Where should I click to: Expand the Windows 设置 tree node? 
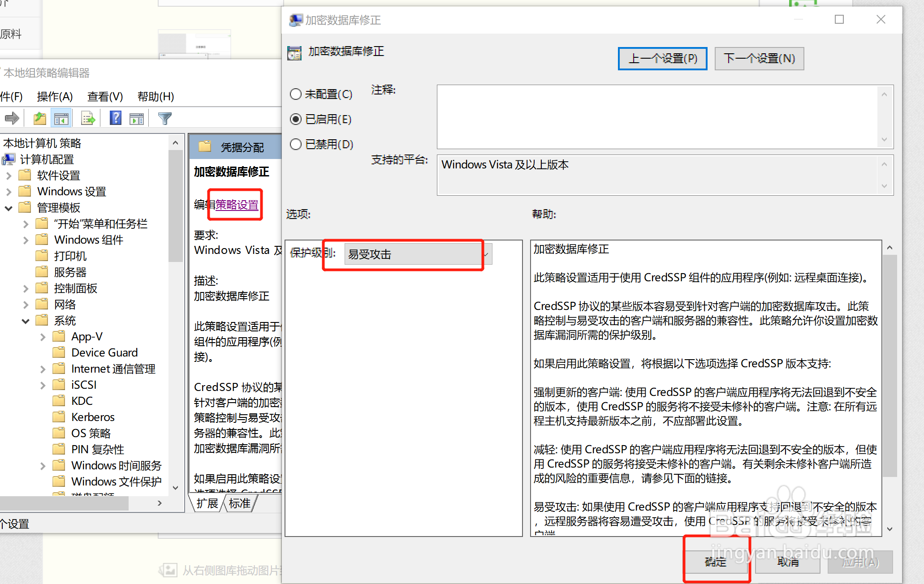click(9, 192)
